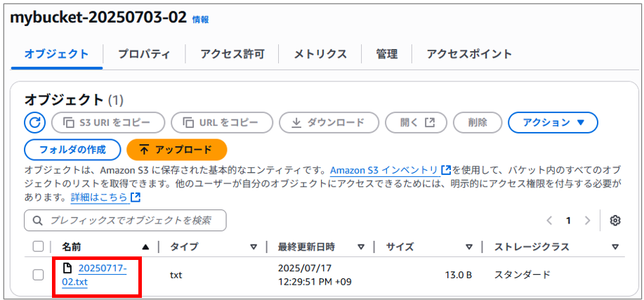644x300 pixels.
Task: Click the プレフィックスでオブジェクトを検索 search field
Action: (125, 221)
